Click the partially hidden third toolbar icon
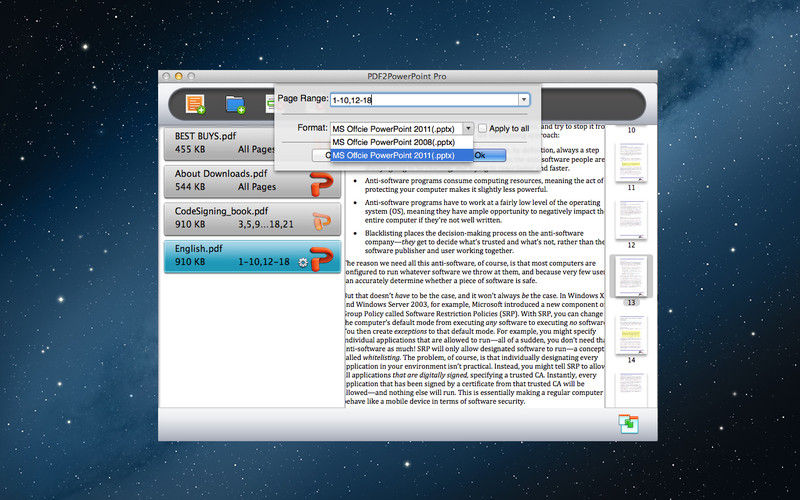Screen dimensions: 800x500 click(269, 104)
